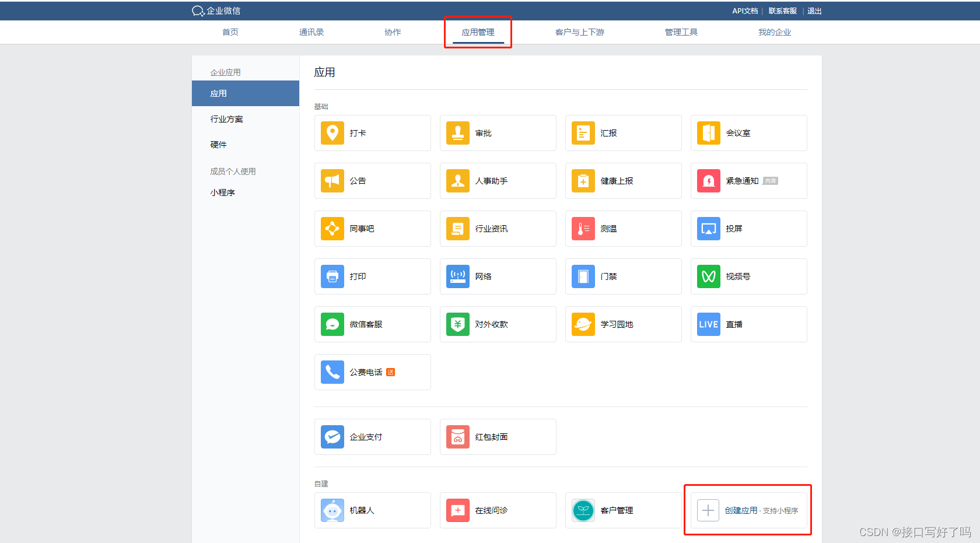Open the 测温 temperature app icon
This screenshot has width=980, height=543.
pos(583,229)
